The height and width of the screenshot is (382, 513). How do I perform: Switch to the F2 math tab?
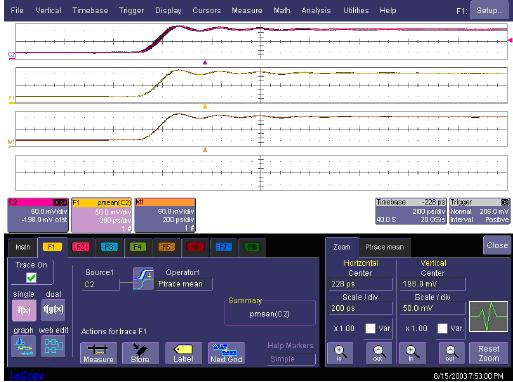[x=81, y=247]
